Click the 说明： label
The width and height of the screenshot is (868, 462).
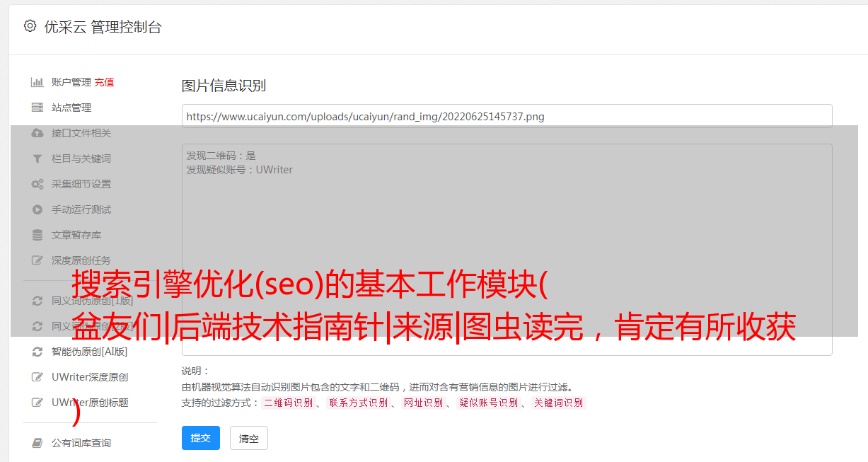(x=196, y=371)
